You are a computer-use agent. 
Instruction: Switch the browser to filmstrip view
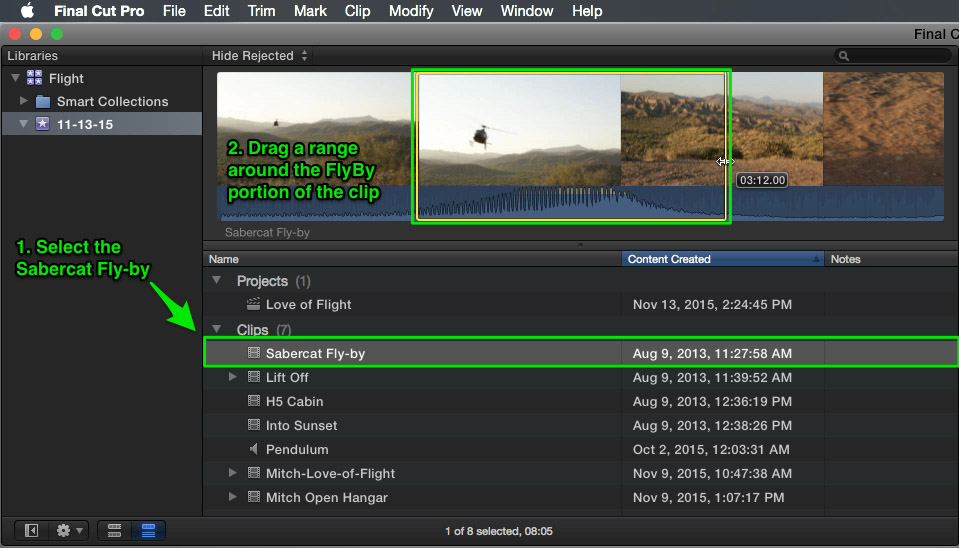(114, 530)
